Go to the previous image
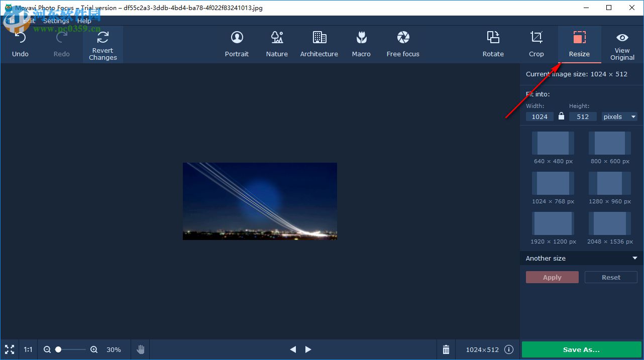 (293, 349)
